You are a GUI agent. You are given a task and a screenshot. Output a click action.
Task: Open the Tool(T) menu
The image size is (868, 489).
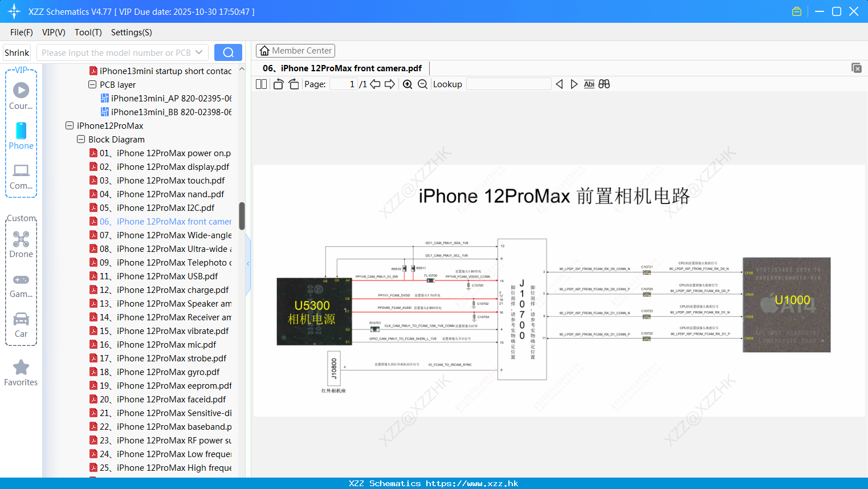point(88,32)
